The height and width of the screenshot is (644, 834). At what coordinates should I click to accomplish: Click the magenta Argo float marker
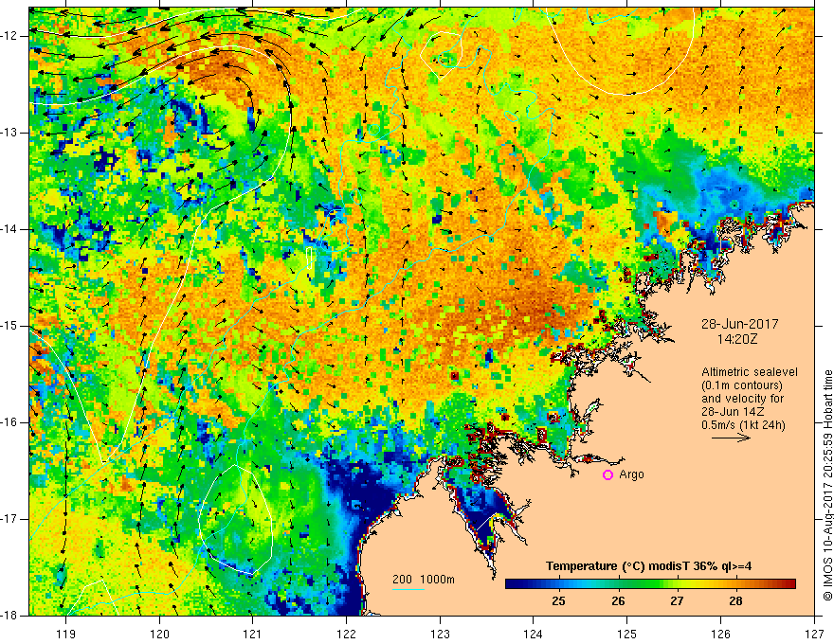click(607, 475)
